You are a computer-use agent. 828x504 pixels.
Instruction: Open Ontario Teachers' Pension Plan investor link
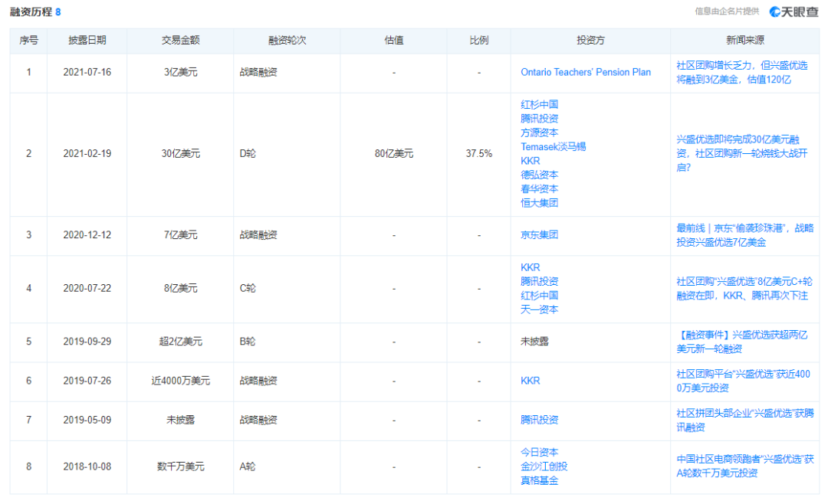(586, 72)
